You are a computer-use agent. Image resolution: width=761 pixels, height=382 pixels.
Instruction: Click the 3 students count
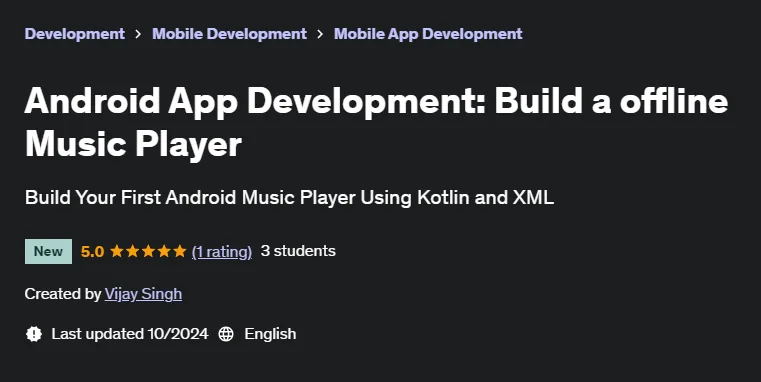click(298, 251)
